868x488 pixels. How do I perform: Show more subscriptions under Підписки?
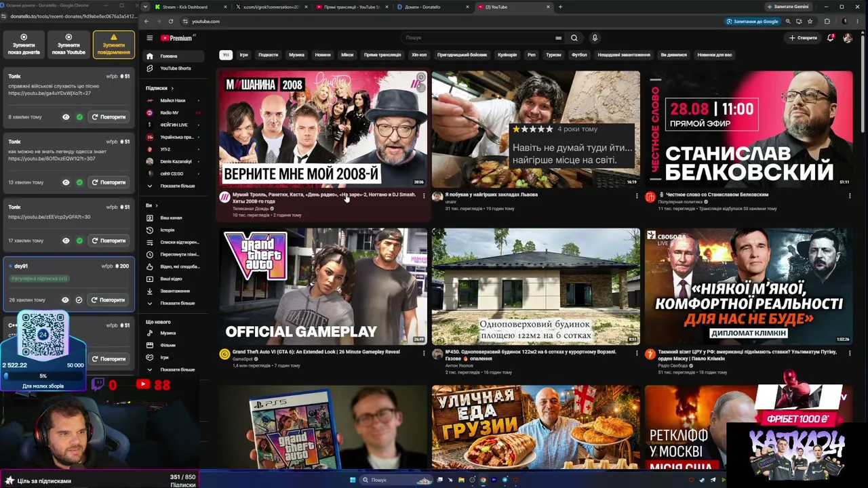coord(173,186)
